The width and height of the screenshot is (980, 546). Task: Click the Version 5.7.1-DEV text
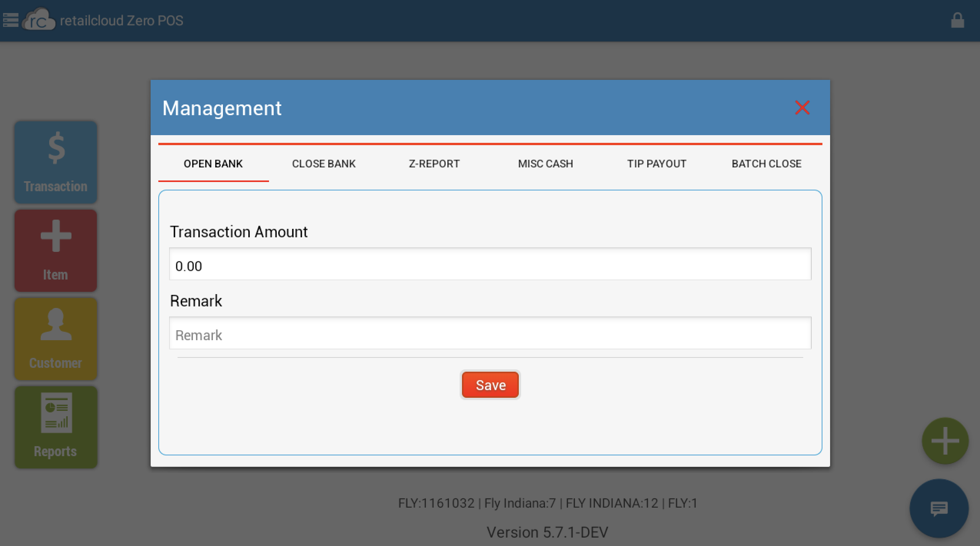[x=547, y=532]
